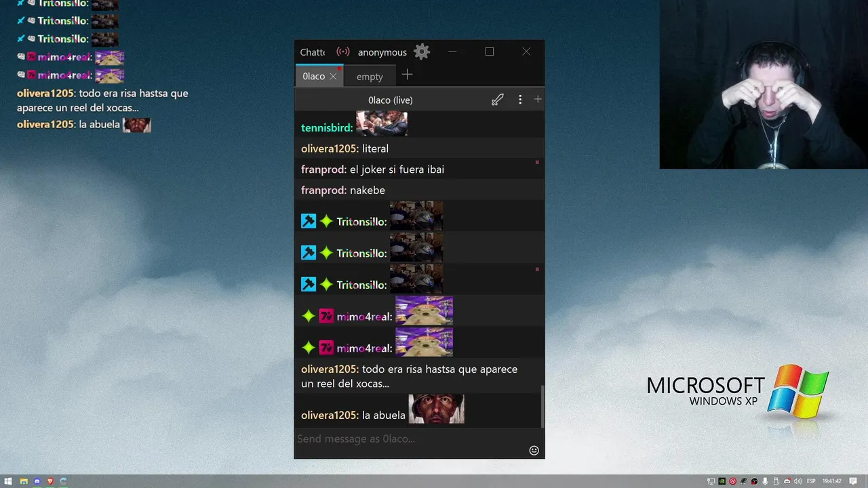The height and width of the screenshot is (488, 868).
Task: Click the emote in tennisbird's message
Action: coord(382,123)
